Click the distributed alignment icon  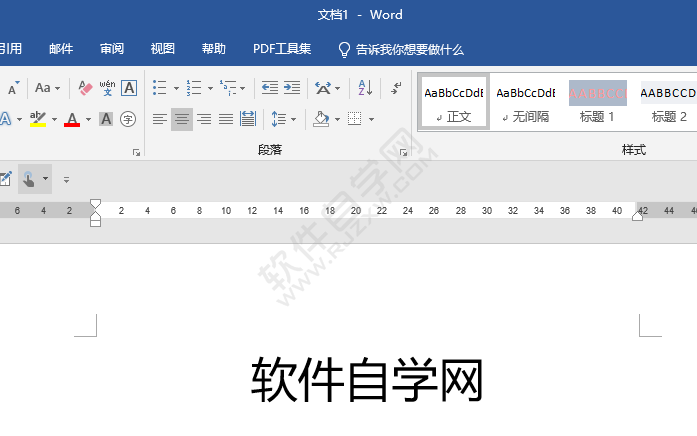247,119
